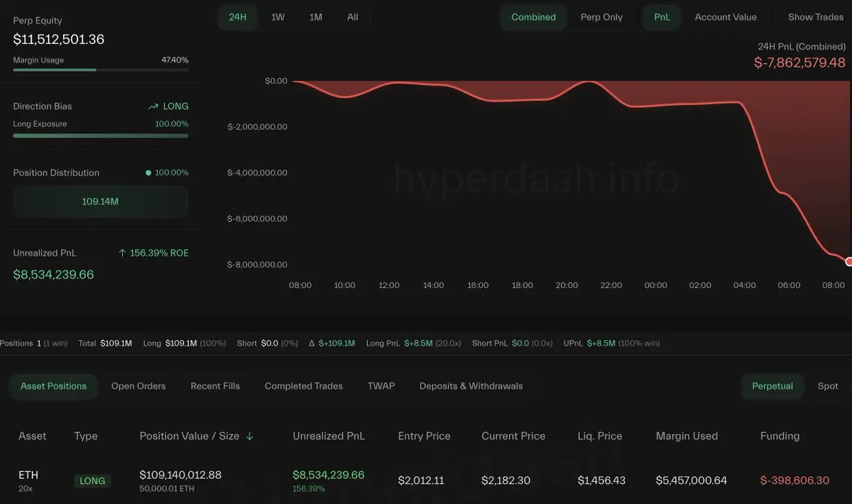The height and width of the screenshot is (504, 852).
Task: Click the Funding column header
Action: [780, 436]
